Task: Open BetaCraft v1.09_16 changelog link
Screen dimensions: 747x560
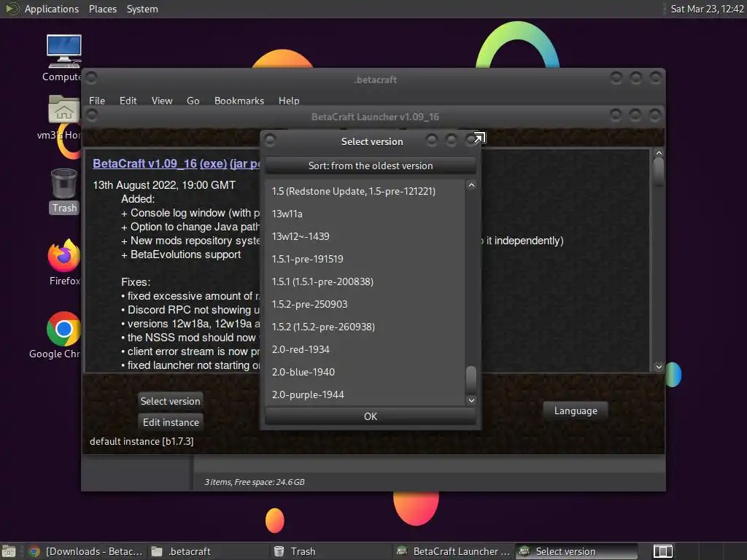Action: click(x=145, y=163)
